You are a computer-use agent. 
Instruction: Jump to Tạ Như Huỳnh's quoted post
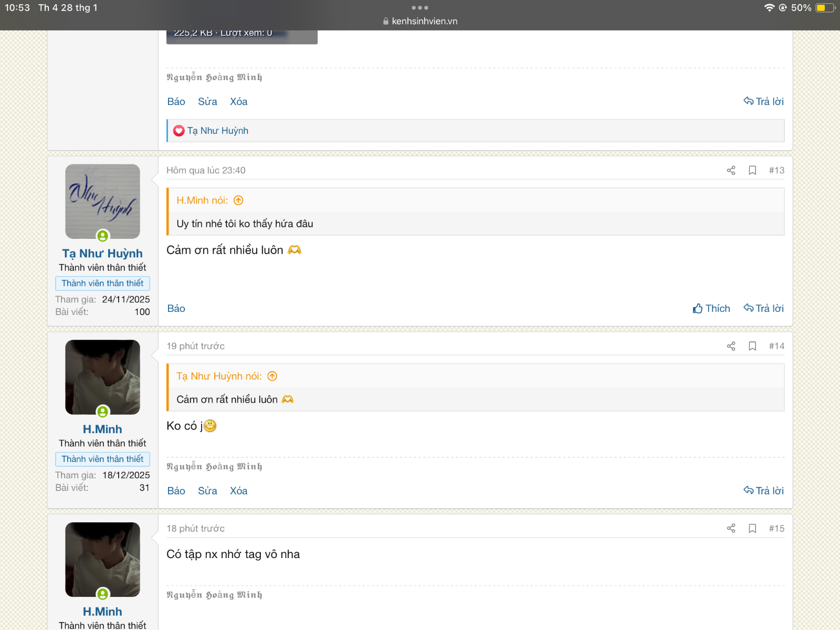(272, 376)
